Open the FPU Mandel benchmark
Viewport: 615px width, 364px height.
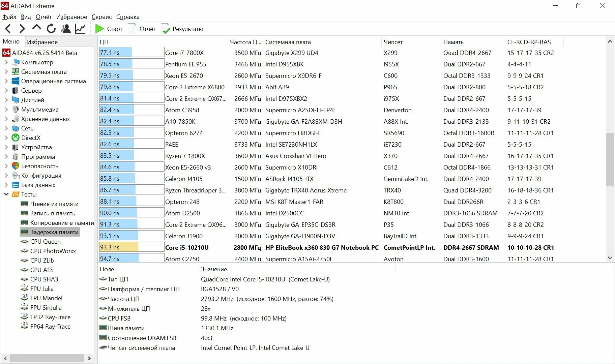[41, 298]
